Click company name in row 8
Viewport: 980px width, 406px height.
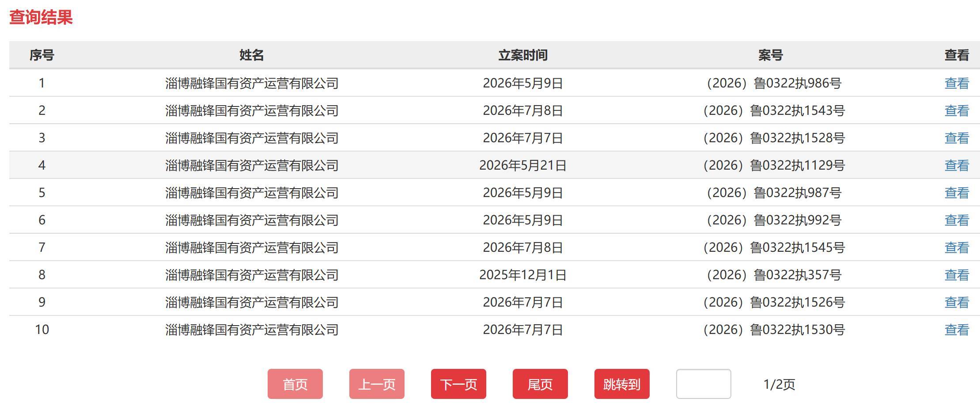(252, 275)
